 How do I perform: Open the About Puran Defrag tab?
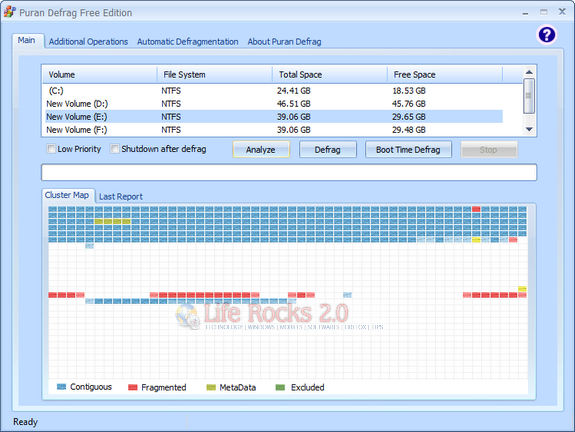tap(285, 42)
